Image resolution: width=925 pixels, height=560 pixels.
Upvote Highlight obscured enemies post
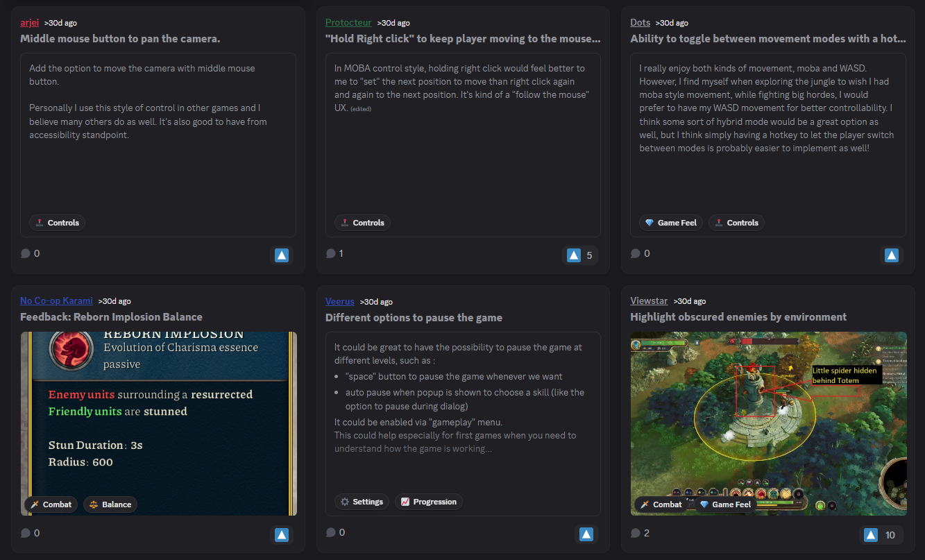click(x=872, y=535)
